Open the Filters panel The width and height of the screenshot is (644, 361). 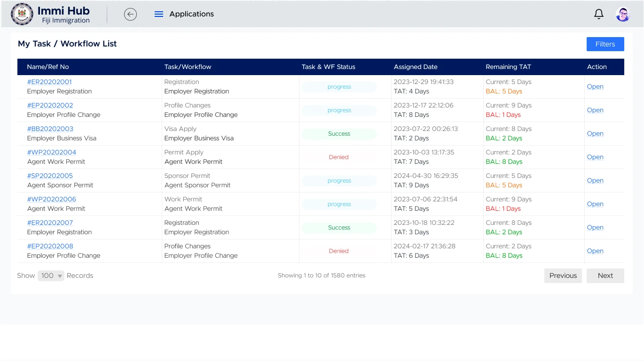point(605,44)
